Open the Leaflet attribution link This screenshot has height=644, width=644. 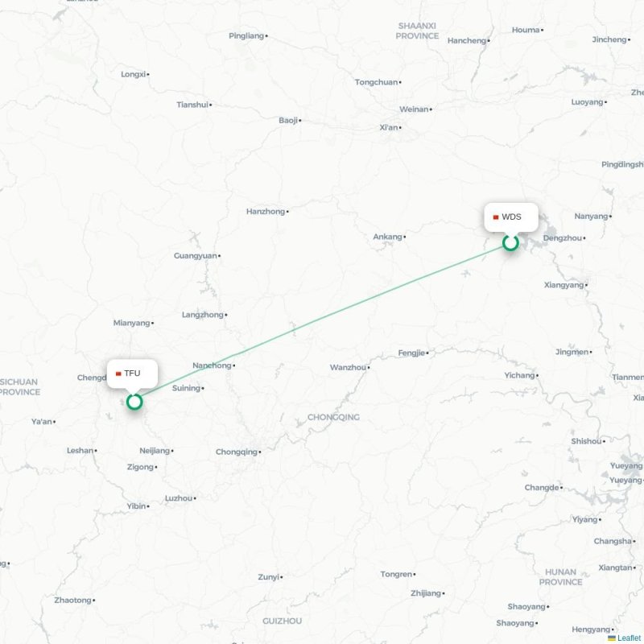pos(630,638)
